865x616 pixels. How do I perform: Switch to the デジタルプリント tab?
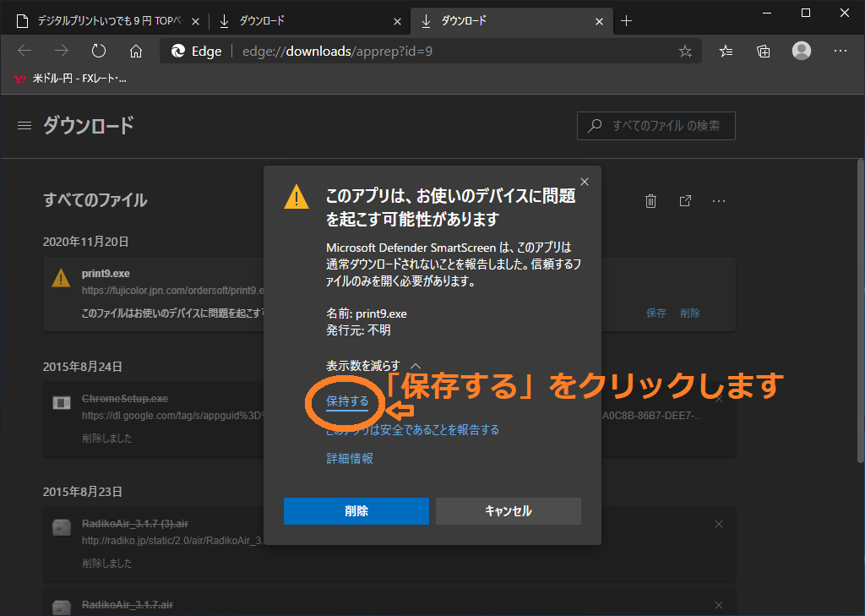point(110,20)
